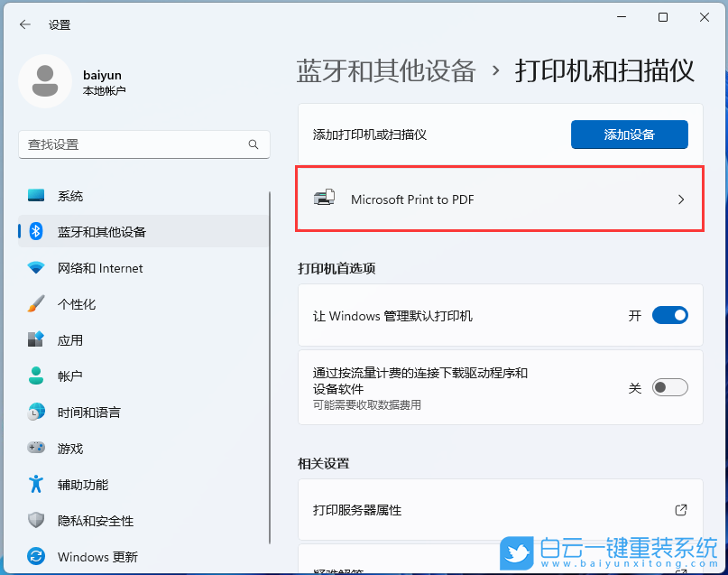Screen dimensions: 728x575
Task: Click the 隐私和安全性 shield icon
Action: pyautogui.click(x=36, y=521)
